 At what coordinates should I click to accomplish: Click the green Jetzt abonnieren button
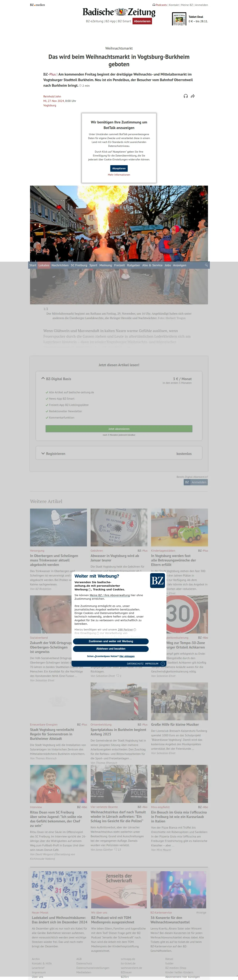tap(119, 429)
